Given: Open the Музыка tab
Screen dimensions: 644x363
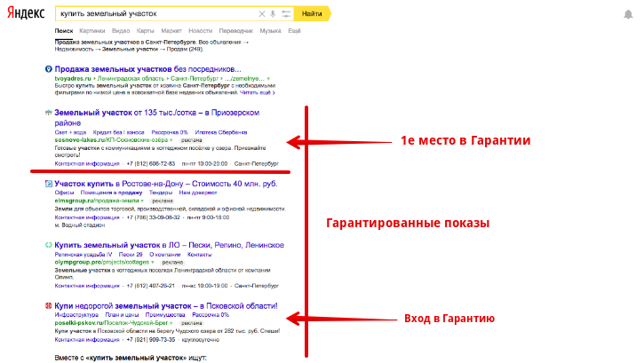Looking at the screenshot, I should pyautogui.click(x=270, y=31).
